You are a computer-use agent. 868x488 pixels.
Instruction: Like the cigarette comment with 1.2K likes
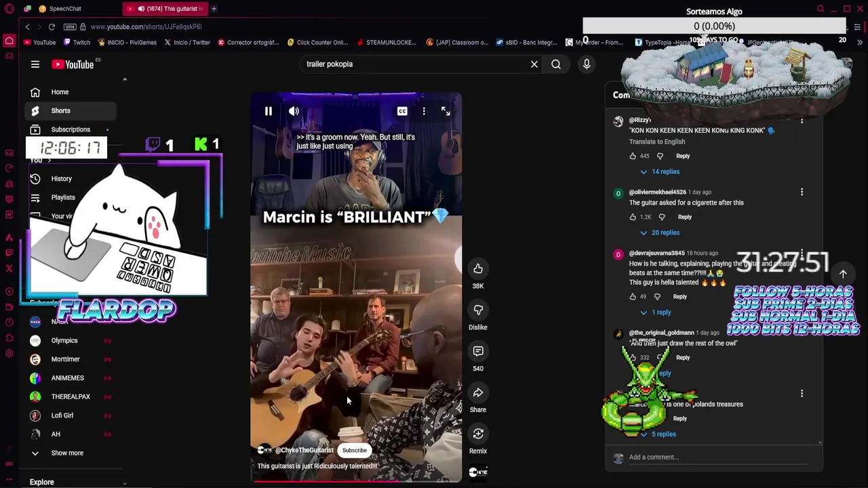[633, 217]
